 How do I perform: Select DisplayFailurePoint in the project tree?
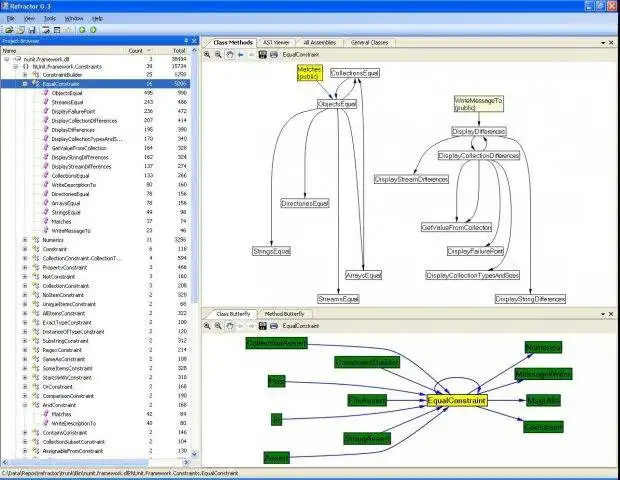[74, 111]
